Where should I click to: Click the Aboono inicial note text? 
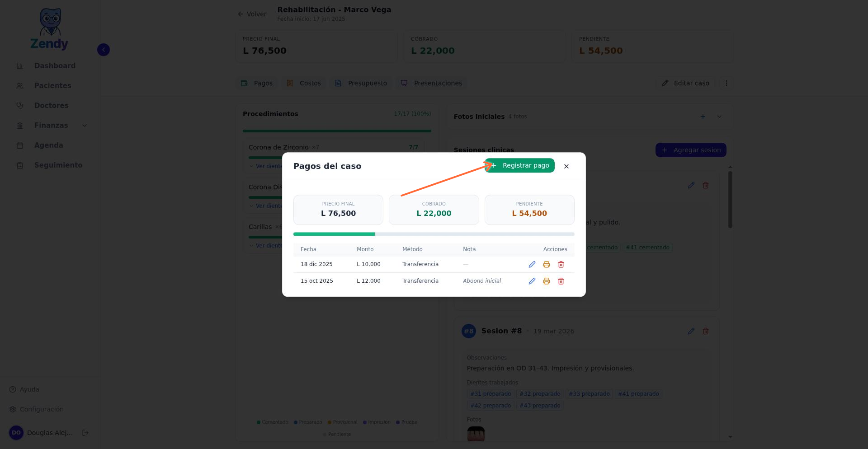[x=482, y=281]
